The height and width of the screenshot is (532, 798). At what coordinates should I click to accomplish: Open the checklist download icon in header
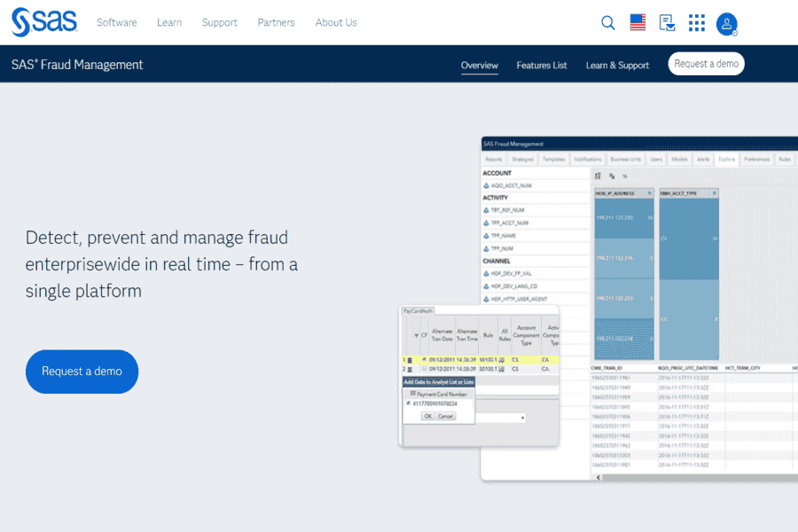[x=667, y=23]
